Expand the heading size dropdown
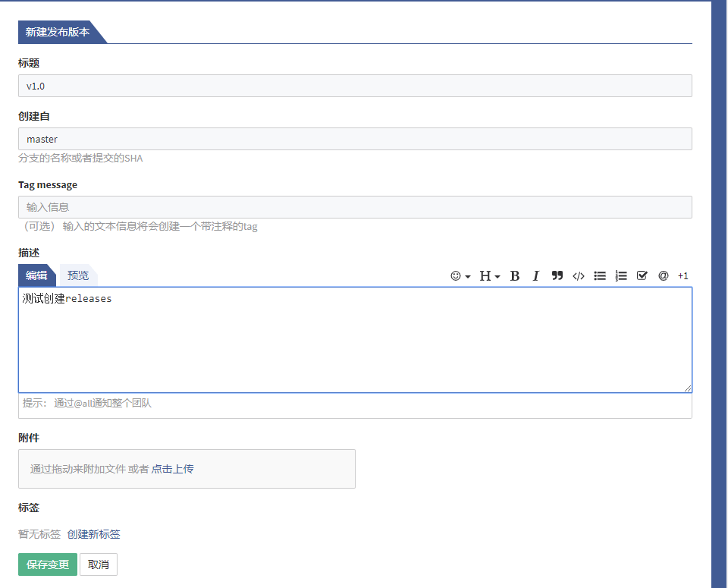This screenshot has height=588, width=728. (x=489, y=276)
